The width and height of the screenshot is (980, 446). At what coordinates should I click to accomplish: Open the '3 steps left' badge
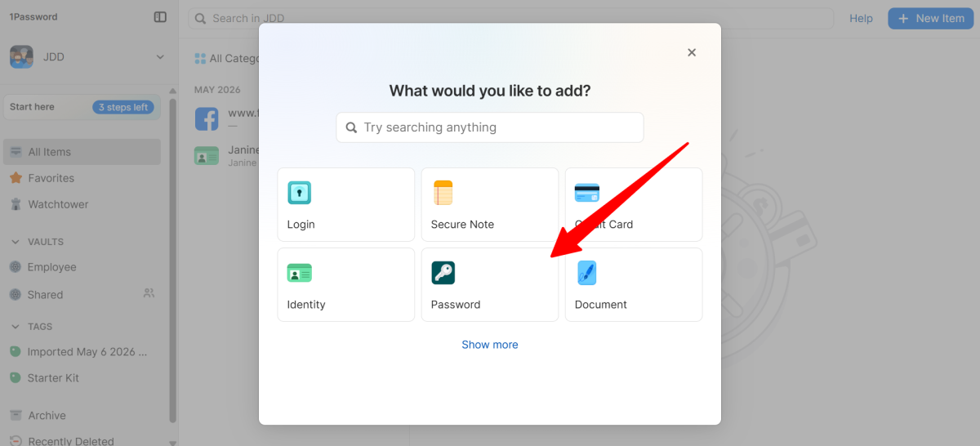tap(123, 107)
